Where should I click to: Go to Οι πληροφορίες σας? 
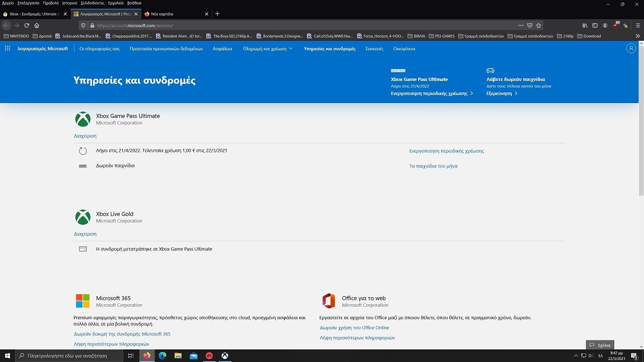pyautogui.click(x=100, y=49)
